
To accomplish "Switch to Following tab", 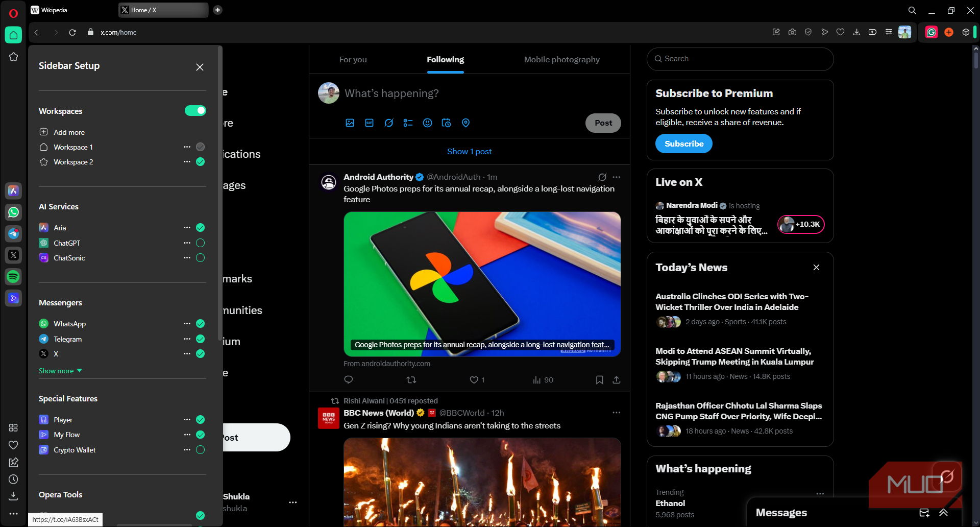I will pos(445,59).
